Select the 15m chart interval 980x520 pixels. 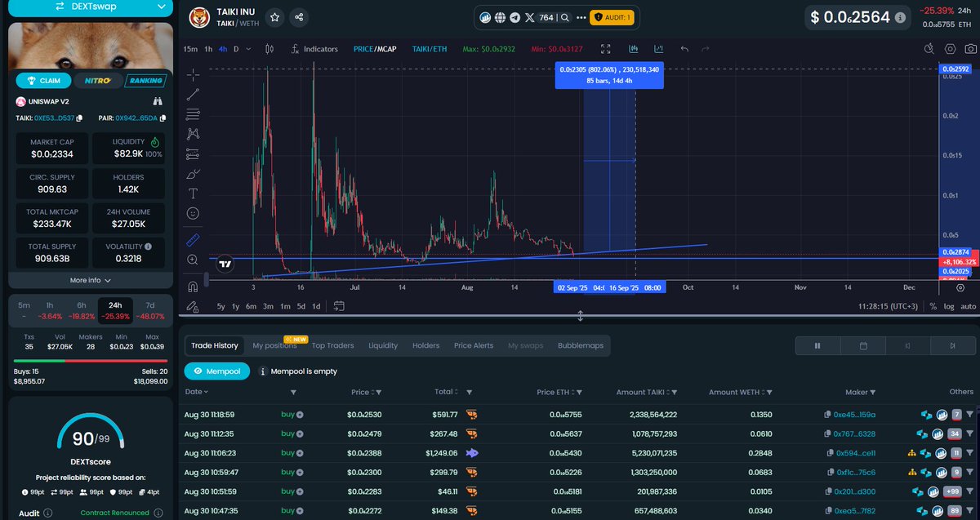coord(190,49)
